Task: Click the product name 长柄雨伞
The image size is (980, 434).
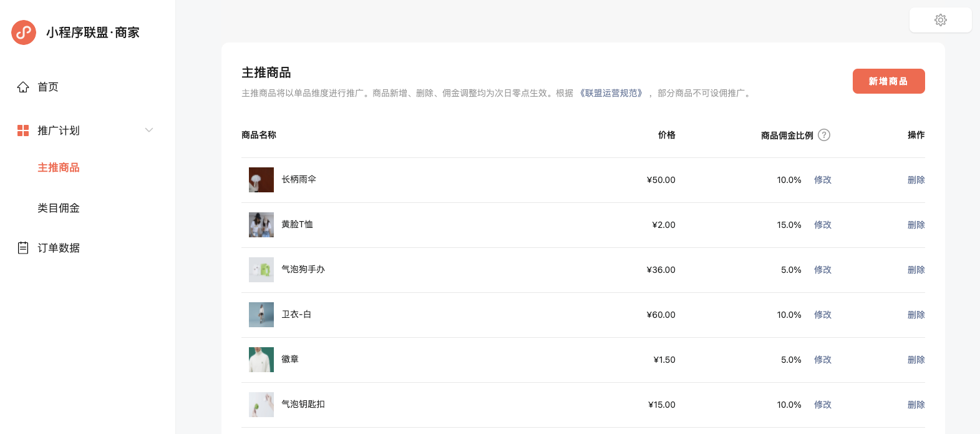Action: [x=299, y=179]
